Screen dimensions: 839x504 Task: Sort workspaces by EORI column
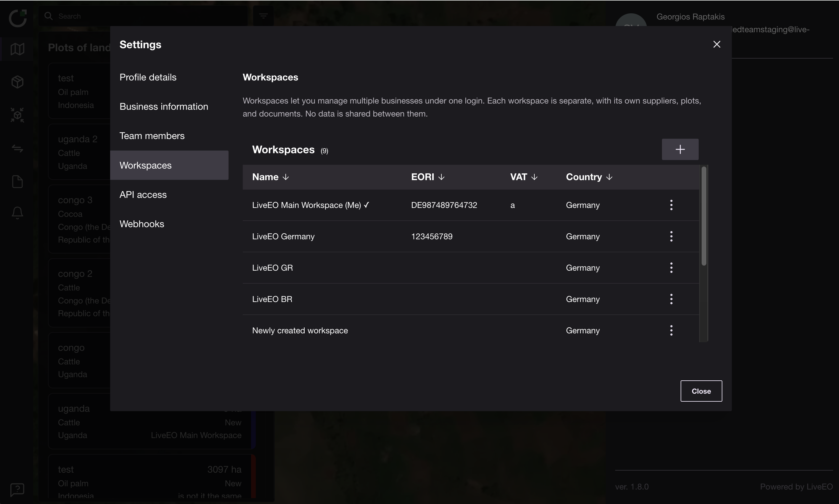(x=428, y=177)
